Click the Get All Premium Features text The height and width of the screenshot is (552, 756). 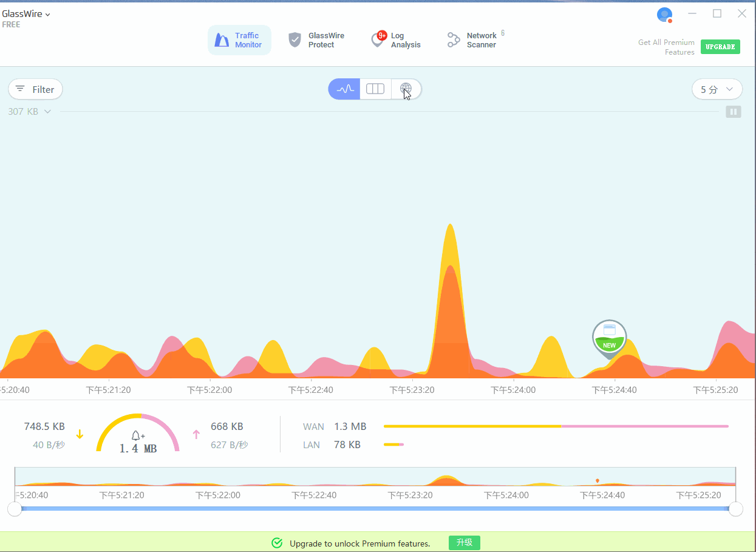(x=666, y=47)
